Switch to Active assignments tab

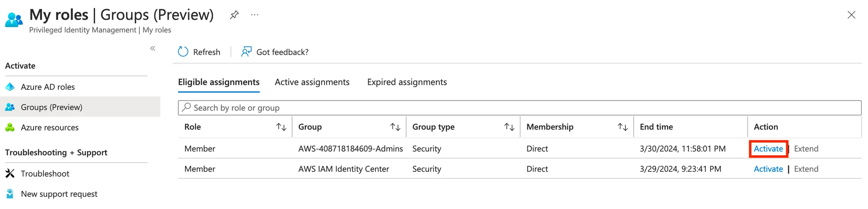point(312,82)
